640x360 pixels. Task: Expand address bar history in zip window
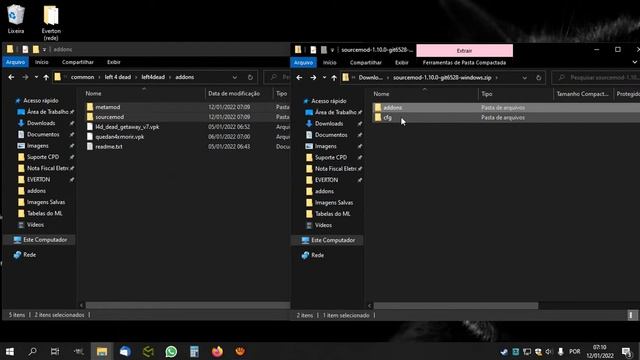click(x=524, y=78)
